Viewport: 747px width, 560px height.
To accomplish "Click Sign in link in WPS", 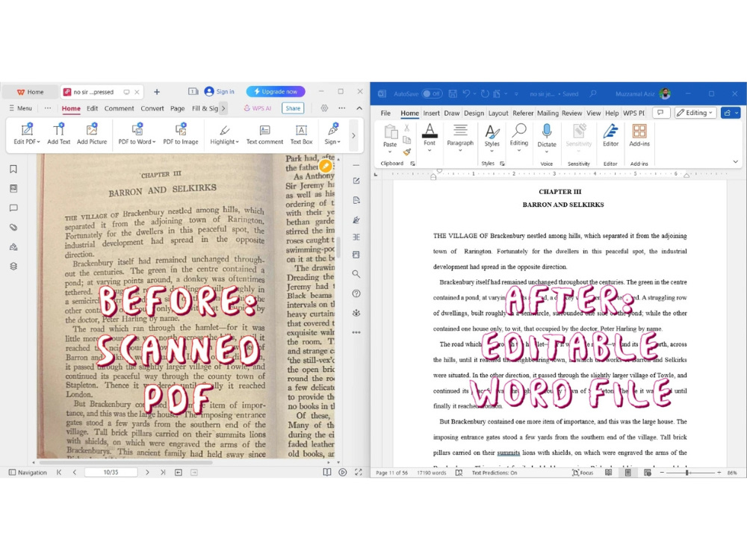I will (220, 91).
